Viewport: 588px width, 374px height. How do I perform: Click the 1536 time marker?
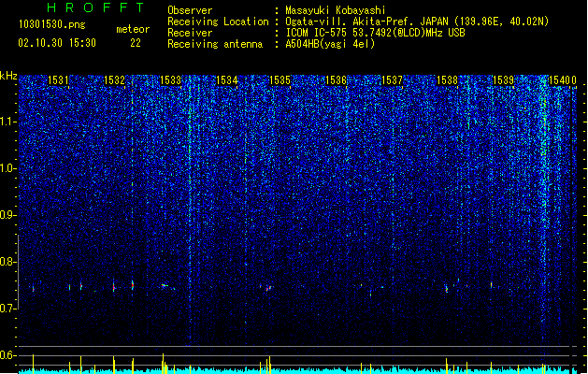pos(336,80)
